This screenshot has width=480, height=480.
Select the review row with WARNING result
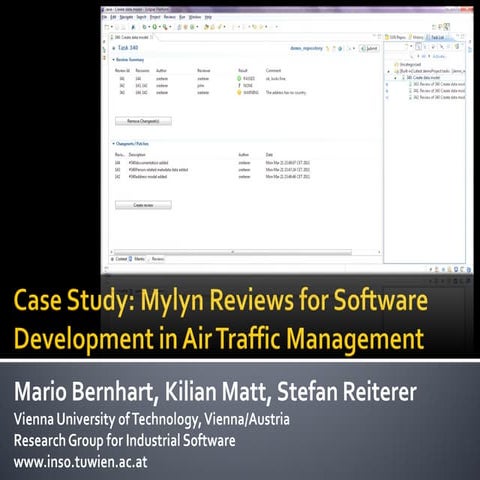[210, 93]
